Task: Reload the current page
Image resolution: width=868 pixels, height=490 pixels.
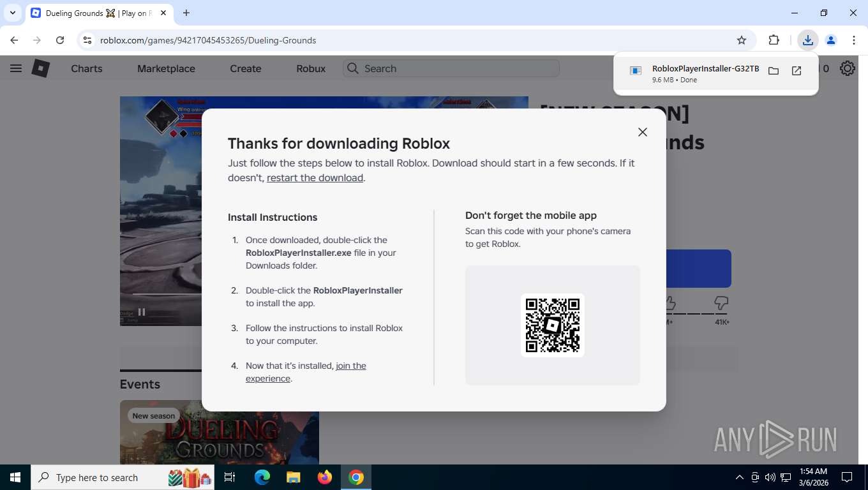Action: (60, 40)
